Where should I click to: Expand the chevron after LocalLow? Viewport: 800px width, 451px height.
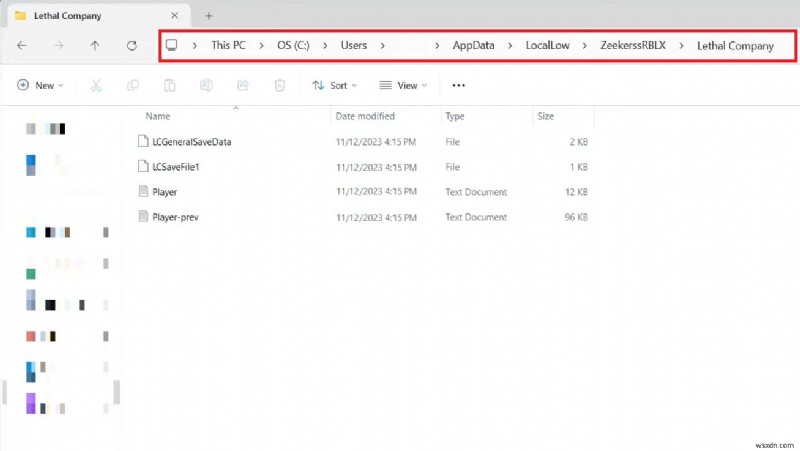(585, 45)
